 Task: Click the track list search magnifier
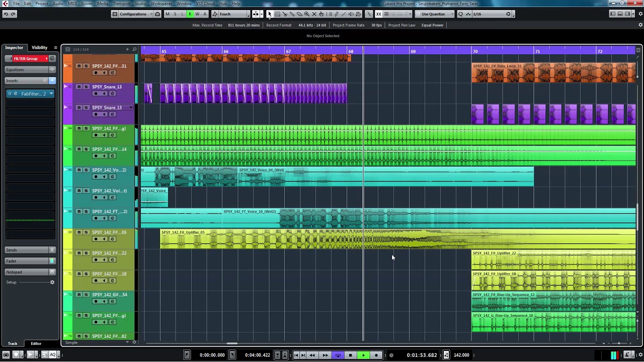tap(134, 49)
